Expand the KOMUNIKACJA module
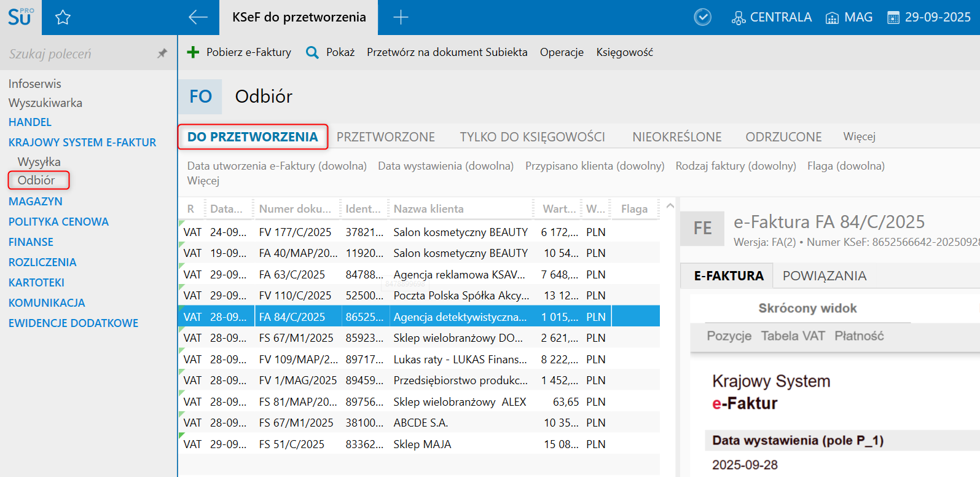Screen dimensions: 980x477 pos(47,303)
